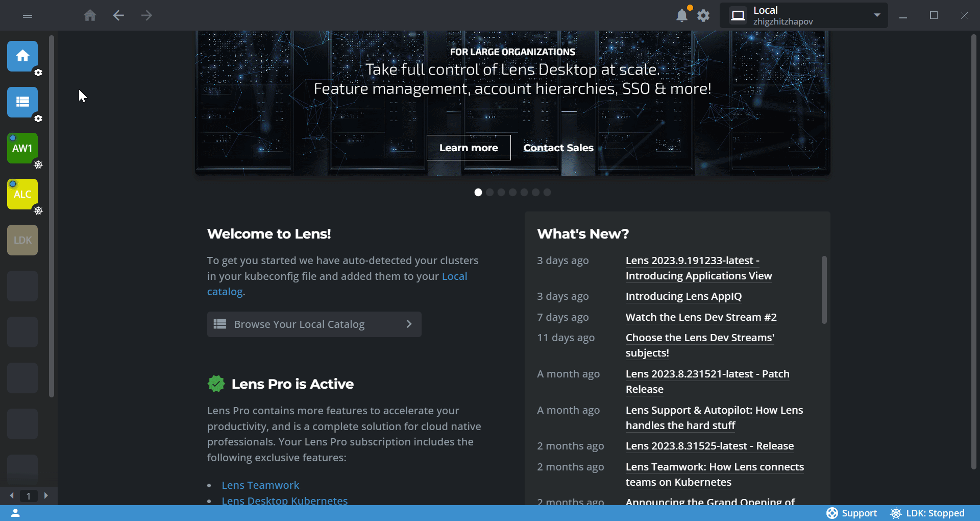Expand the Local cluster selector dropdown

click(x=877, y=15)
